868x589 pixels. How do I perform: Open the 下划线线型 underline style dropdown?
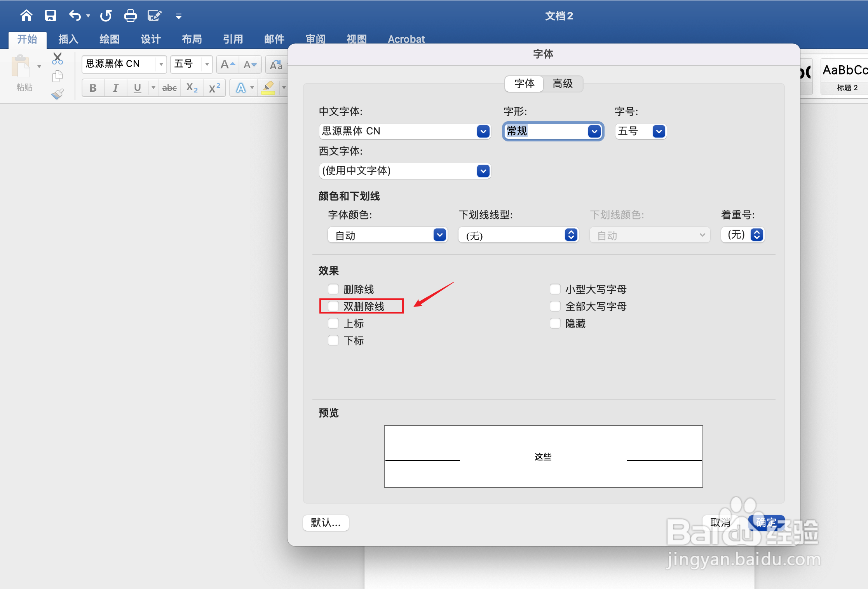(x=571, y=235)
